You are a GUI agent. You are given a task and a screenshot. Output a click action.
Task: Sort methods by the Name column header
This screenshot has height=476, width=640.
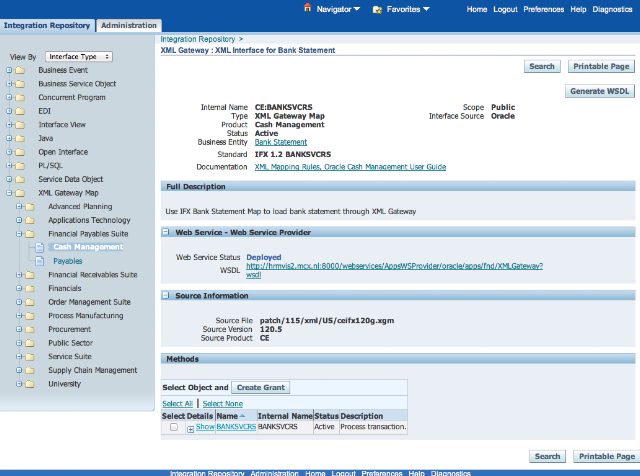(227, 416)
